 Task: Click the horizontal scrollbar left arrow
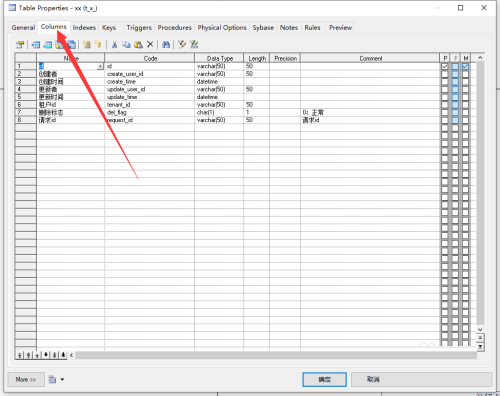click(71, 355)
